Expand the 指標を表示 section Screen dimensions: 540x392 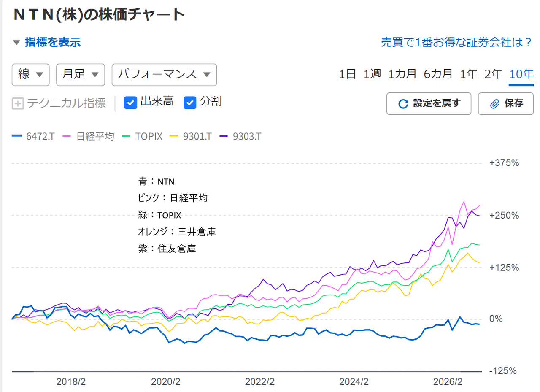(46, 42)
